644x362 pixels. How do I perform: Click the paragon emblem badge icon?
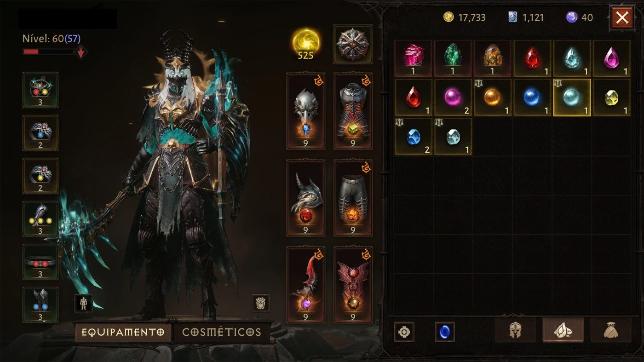(x=352, y=44)
